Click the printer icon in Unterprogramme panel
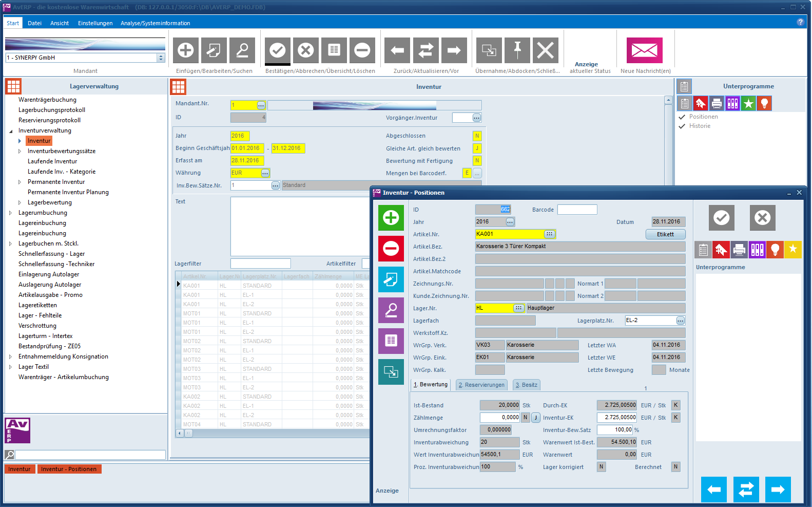 point(717,104)
